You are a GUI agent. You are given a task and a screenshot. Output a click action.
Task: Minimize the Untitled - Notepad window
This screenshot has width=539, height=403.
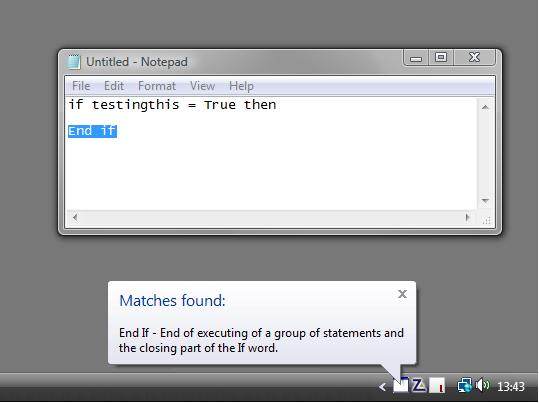pos(416,57)
